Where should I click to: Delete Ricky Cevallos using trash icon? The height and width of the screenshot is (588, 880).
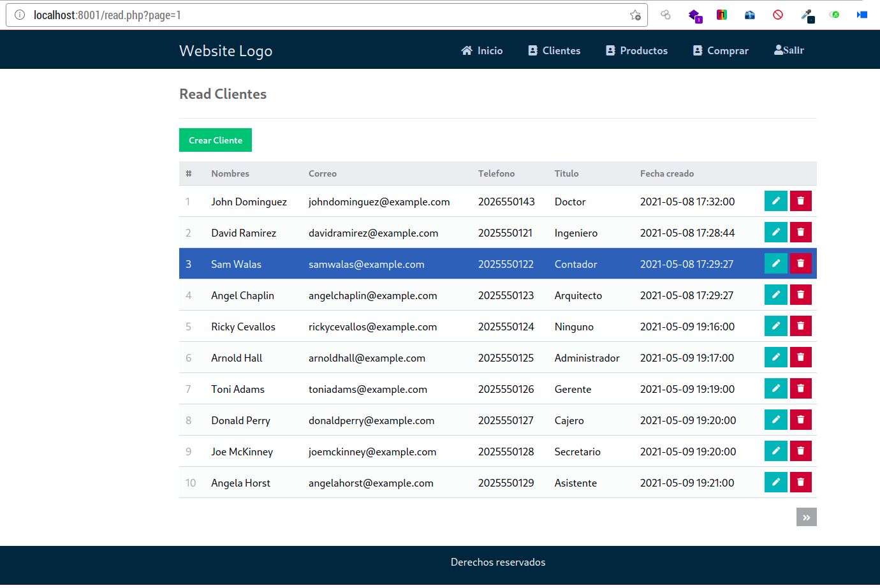(801, 326)
